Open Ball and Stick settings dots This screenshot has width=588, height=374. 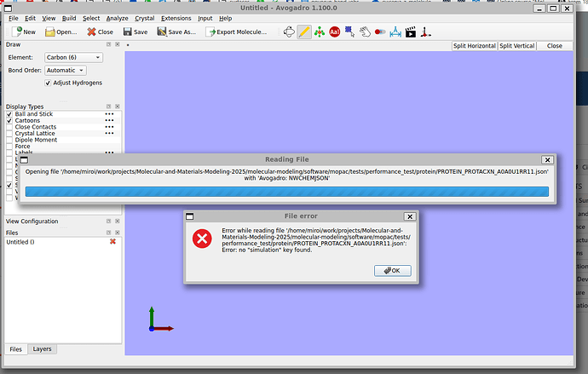pyautogui.click(x=109, y=114)
